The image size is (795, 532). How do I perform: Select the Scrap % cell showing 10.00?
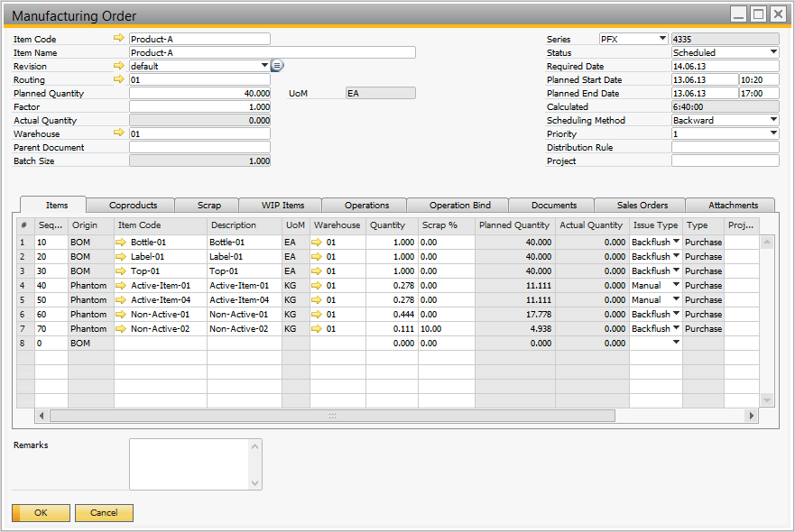pyautogui.click(x=446, y=329)
